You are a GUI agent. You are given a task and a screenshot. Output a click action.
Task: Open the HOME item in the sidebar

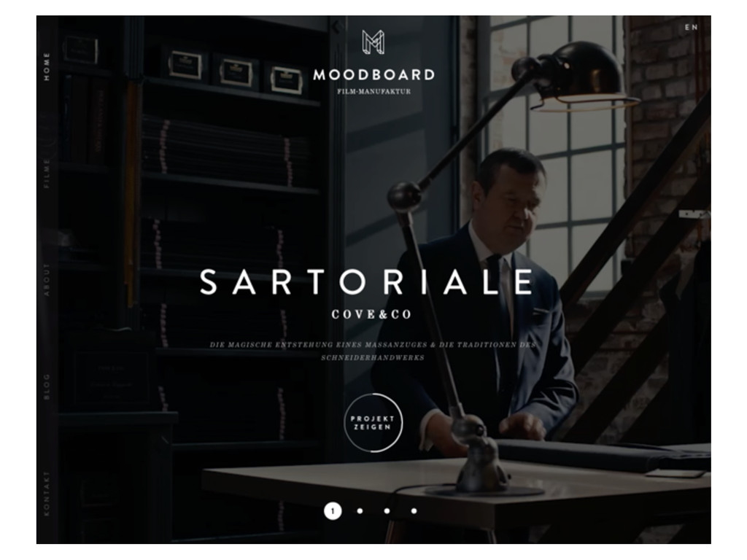pos(47,66)
